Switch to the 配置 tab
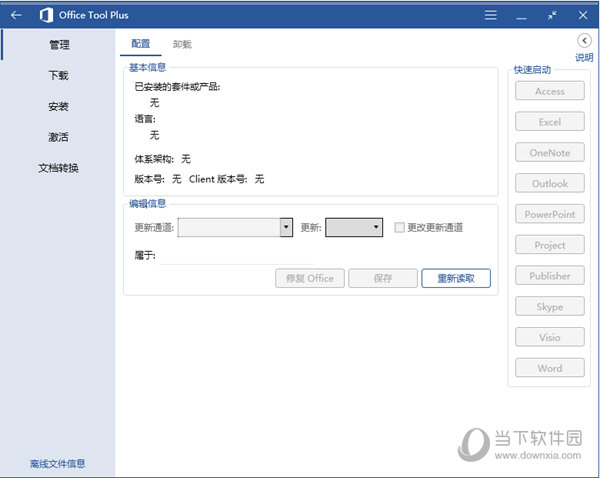Image resolution: width=600 pixels, height=478 pixels. (140, 44)
